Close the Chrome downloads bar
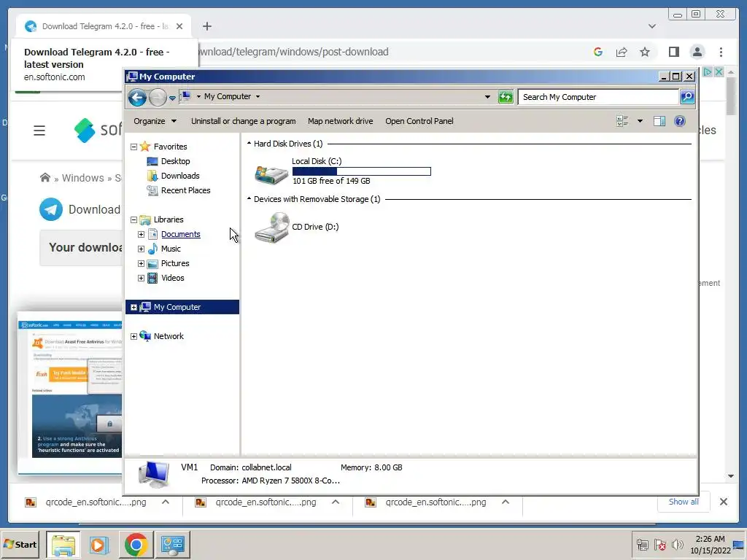The image size is (747, 560). pos(723,502)
